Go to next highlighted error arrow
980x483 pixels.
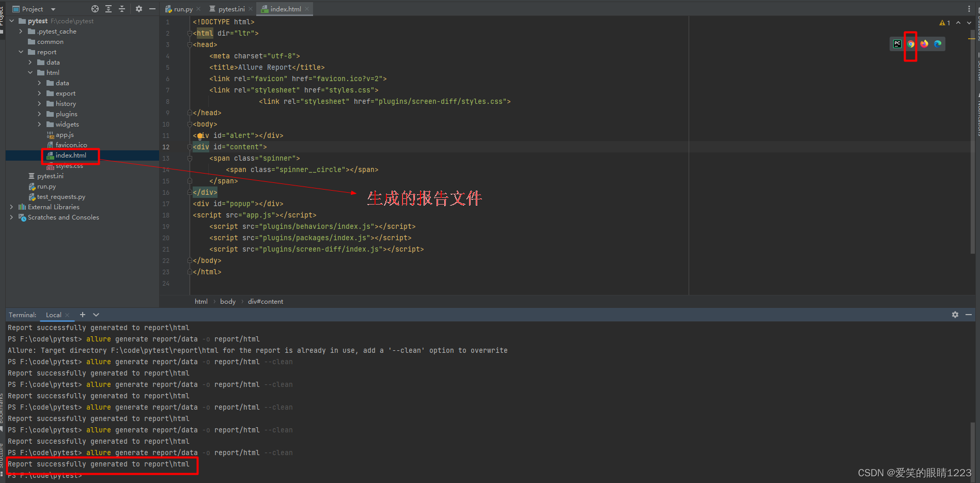969,23
